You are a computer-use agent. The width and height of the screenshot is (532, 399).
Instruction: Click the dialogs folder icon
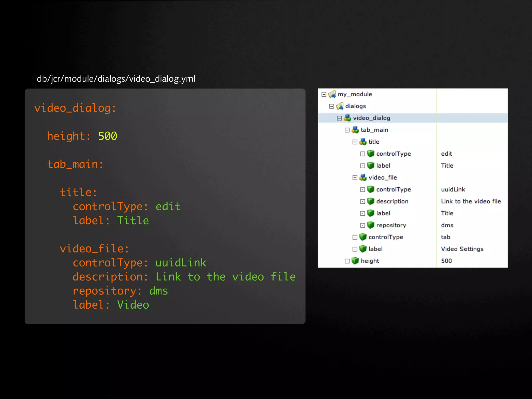click(x=340, y=106)
